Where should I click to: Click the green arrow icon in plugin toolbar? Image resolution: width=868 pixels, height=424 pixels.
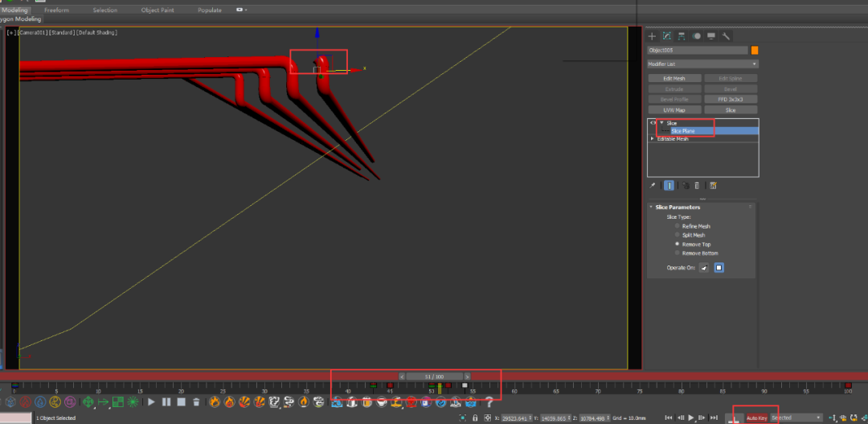click(x=104, y=401)
